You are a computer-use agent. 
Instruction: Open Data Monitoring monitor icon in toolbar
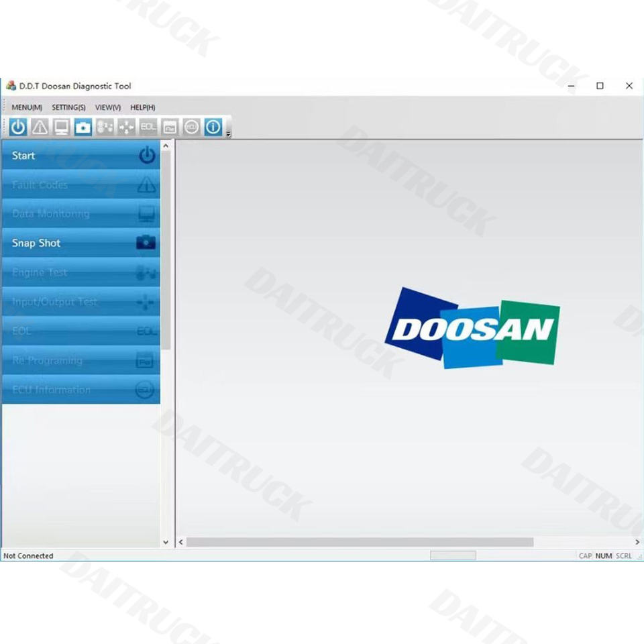pyautogui.click(x=62, y=127)
